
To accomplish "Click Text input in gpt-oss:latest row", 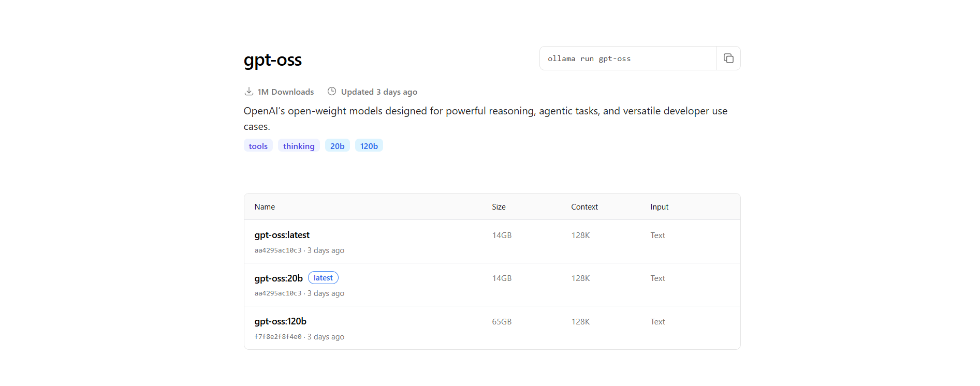I will tap(657, 235).
